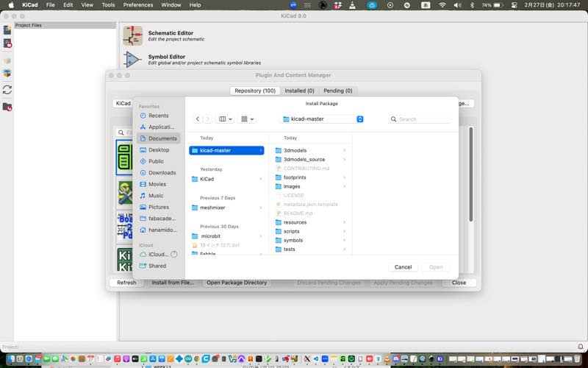Click the Install from File... button
Image resolution: width=588 pixels, height=368 pixels.
(173, 283)
